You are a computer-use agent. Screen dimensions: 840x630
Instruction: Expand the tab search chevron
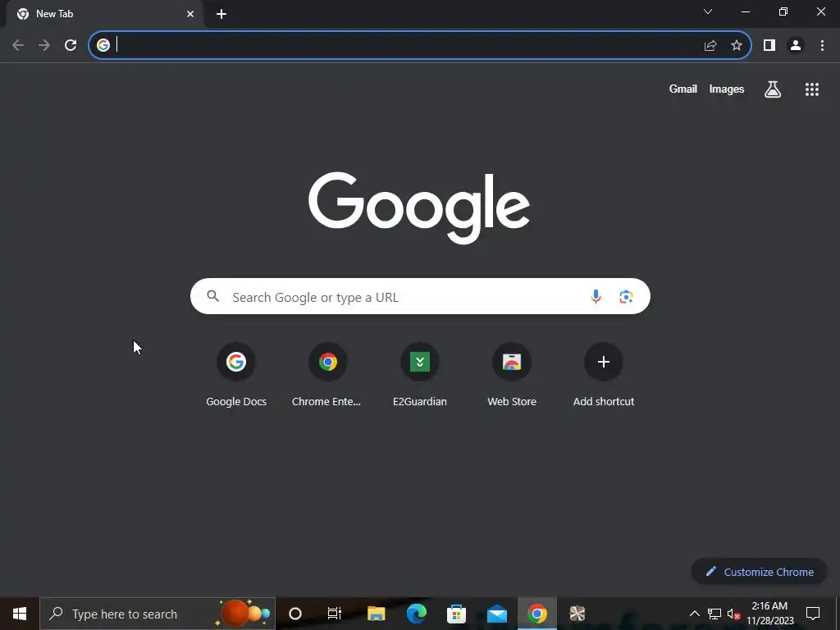tap(708, 11)
